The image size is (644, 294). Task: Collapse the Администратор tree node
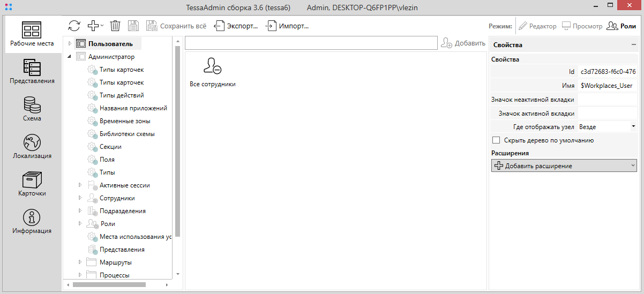(x=70, y=57)
